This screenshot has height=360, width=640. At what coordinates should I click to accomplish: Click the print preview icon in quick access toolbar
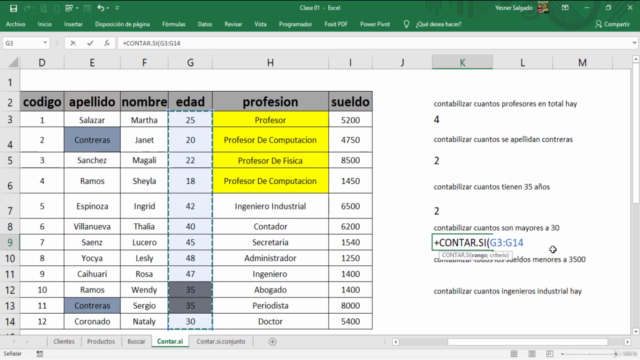(43, 8)
